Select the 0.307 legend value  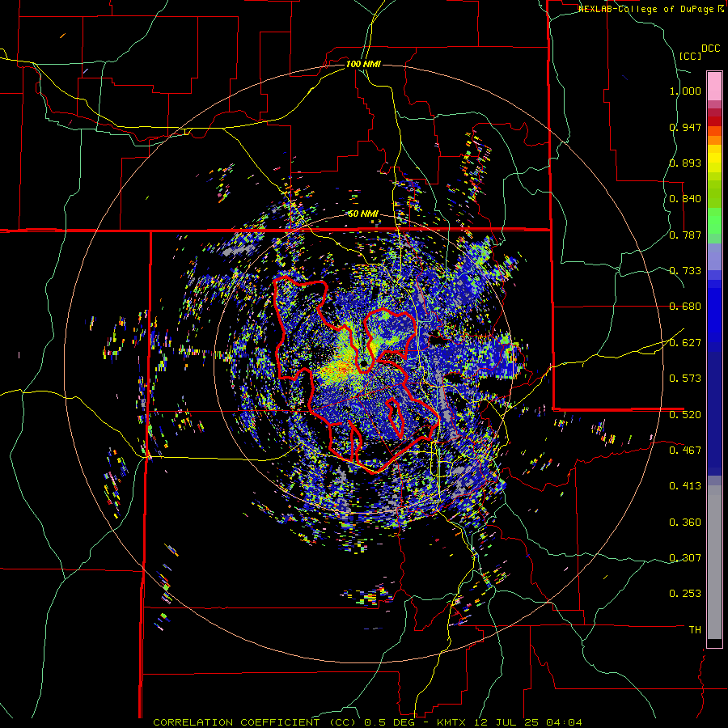click(685, 557)
